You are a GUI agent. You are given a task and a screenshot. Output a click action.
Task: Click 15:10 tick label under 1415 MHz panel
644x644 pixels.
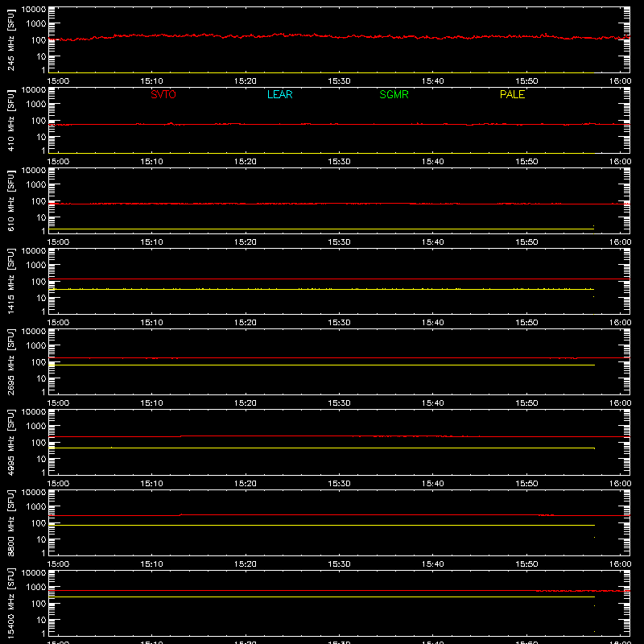pos(151,323)
